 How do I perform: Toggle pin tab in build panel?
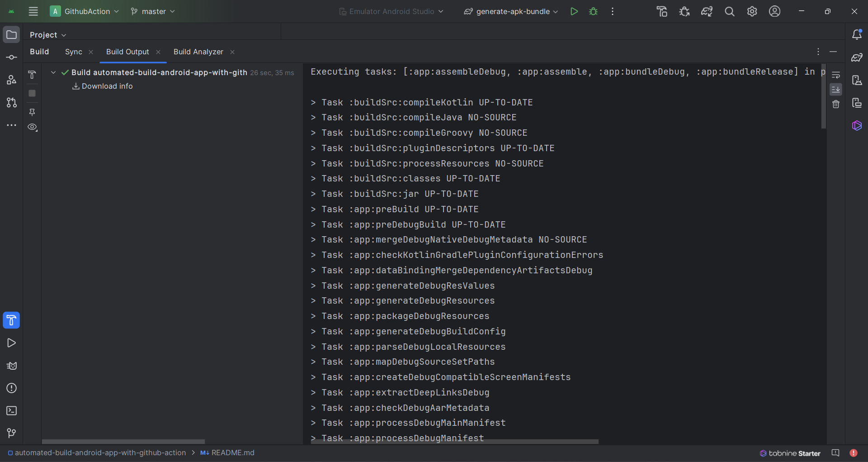tap(32, 112)
